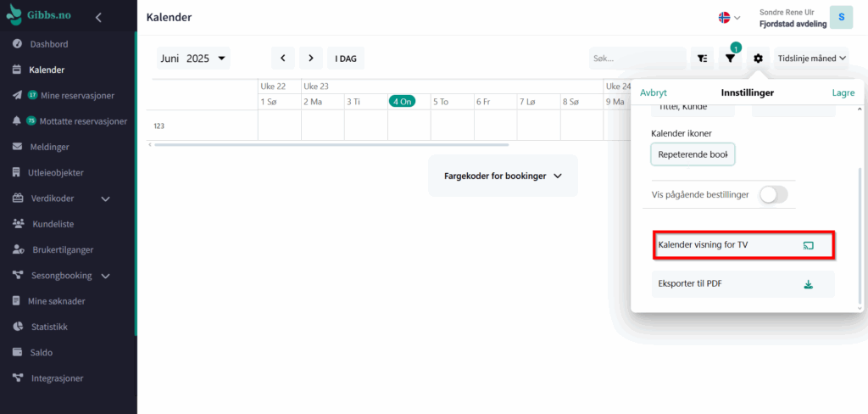The height and width of the screenshot is (414, 868).
Task: Click the filter funnel icon
Action: coord(730,59)
